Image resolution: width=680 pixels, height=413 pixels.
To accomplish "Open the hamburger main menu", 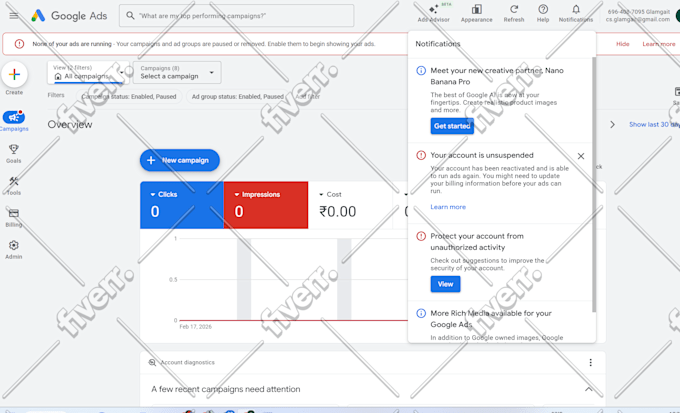I will pos(14,16).
